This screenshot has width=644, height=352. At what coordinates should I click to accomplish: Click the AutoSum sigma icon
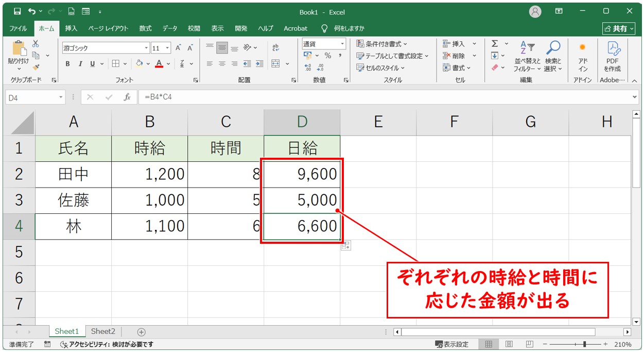[495, 44]
